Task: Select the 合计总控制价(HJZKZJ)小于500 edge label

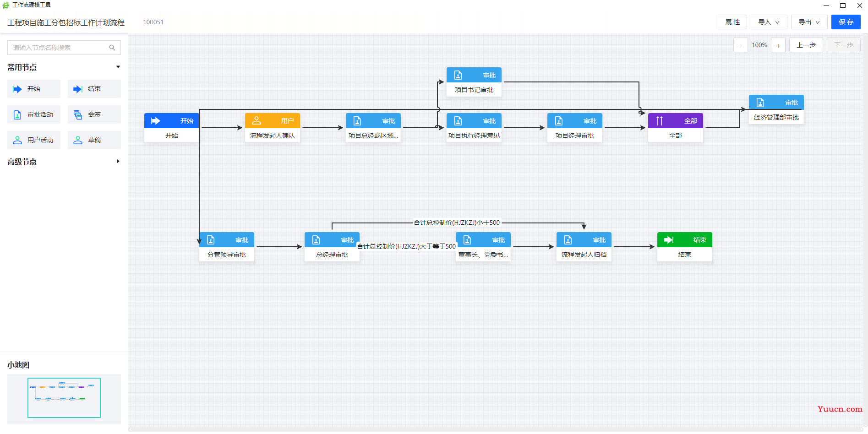Action: click(x=457, y=222)
